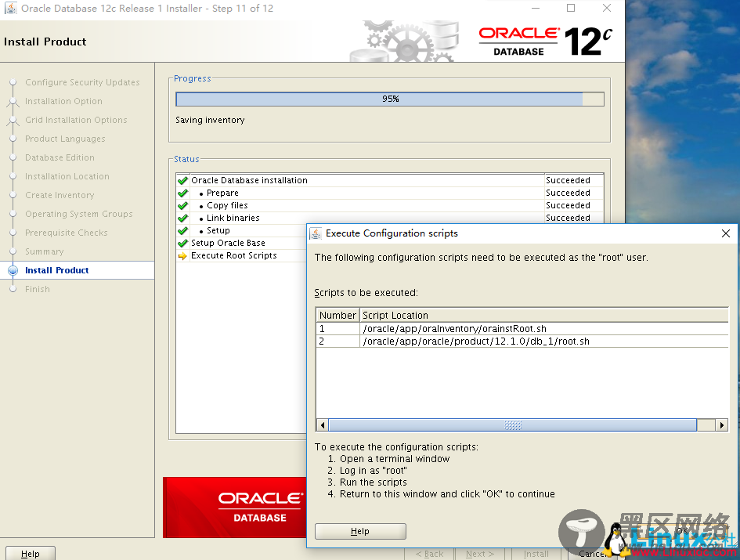
Task: Select Database Edition step
Action: pyautogui.click(x=60, y=157)
